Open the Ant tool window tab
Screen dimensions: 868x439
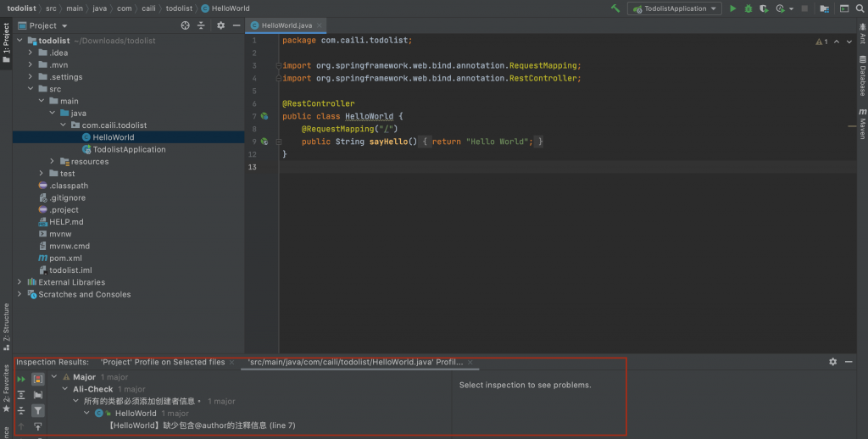[862, 34]
